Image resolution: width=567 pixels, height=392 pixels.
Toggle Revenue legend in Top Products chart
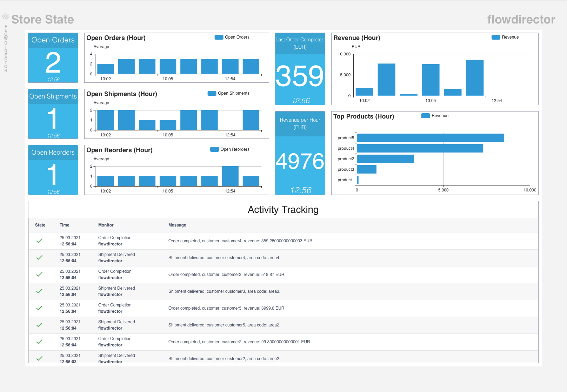(x=435, y=116)
